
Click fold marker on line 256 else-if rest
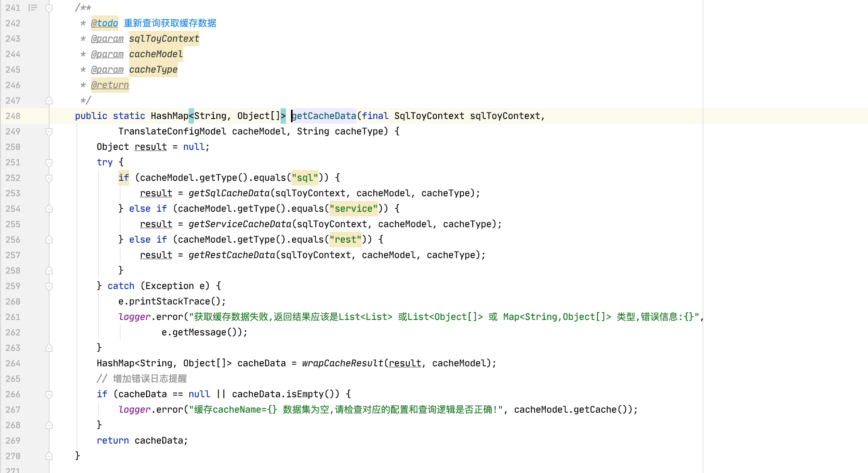tap(49, 240)
